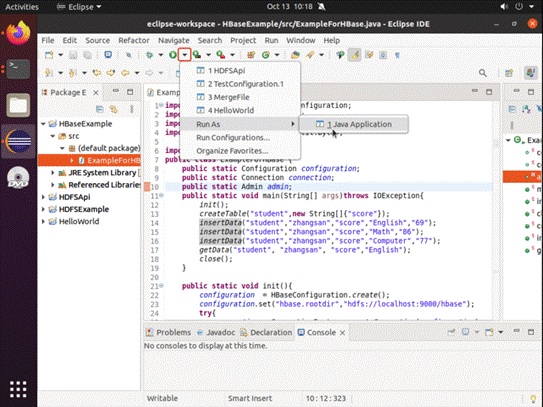Open the External Tools dropdown arrow
This screenshot has height=407, width=543.
click(x=232, y=55)
